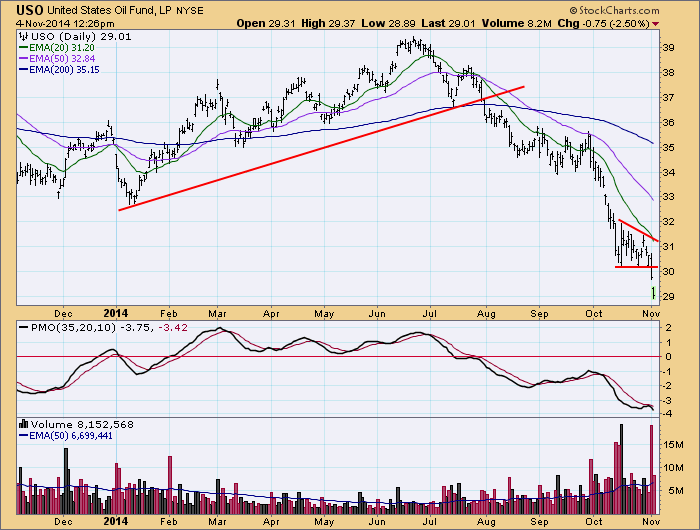
Task: Click the Low 28.89 value
Action: (388, 23)
